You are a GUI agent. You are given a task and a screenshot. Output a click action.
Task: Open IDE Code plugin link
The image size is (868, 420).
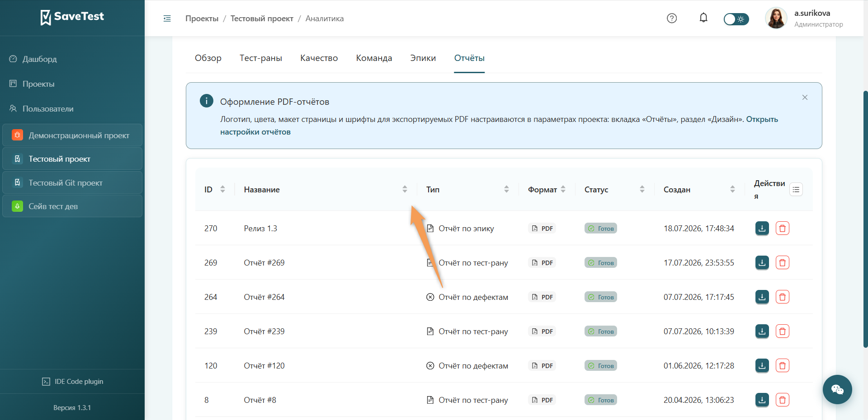(x=72, y=382)
